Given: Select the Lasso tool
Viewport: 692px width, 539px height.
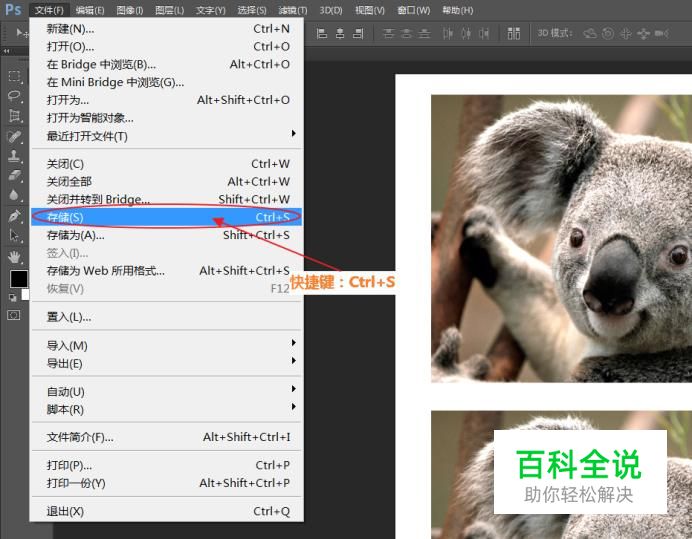Looking at the screenshot, I should click(x=14, y=96).
